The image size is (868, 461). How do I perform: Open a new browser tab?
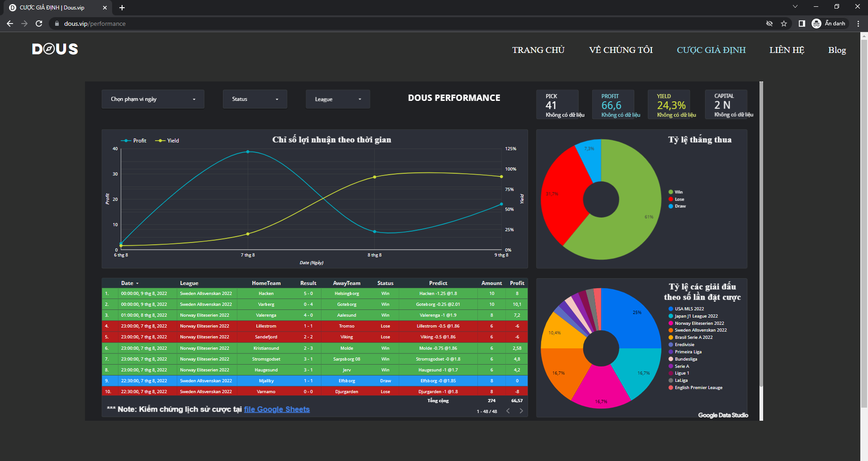(x=122, y=8)
